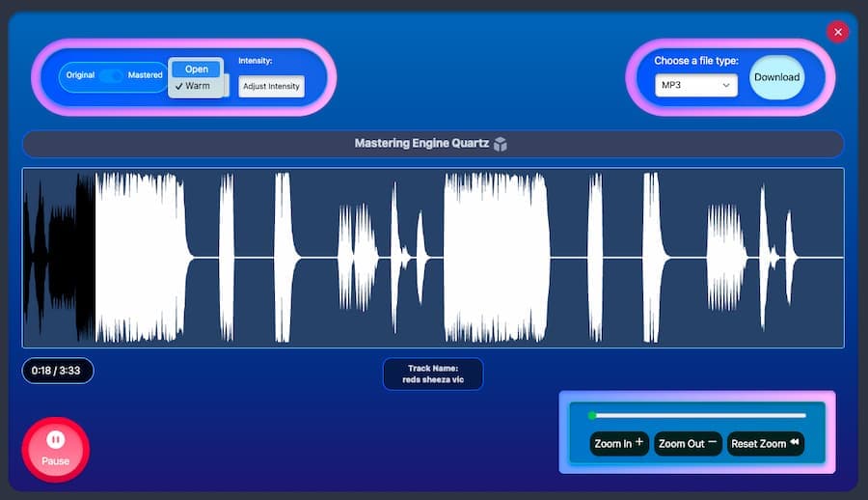868x500 pixels.
Task: Reset the waveform zoom
Action: click(765, 444)
